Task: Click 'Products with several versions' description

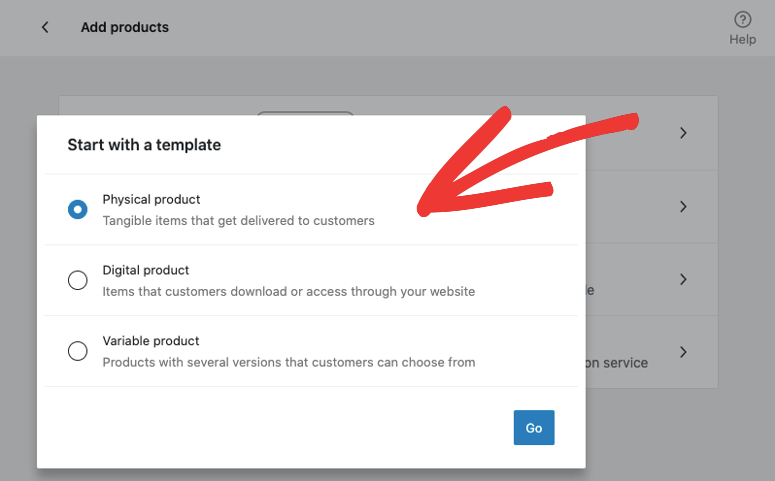Action: [289, 362]
